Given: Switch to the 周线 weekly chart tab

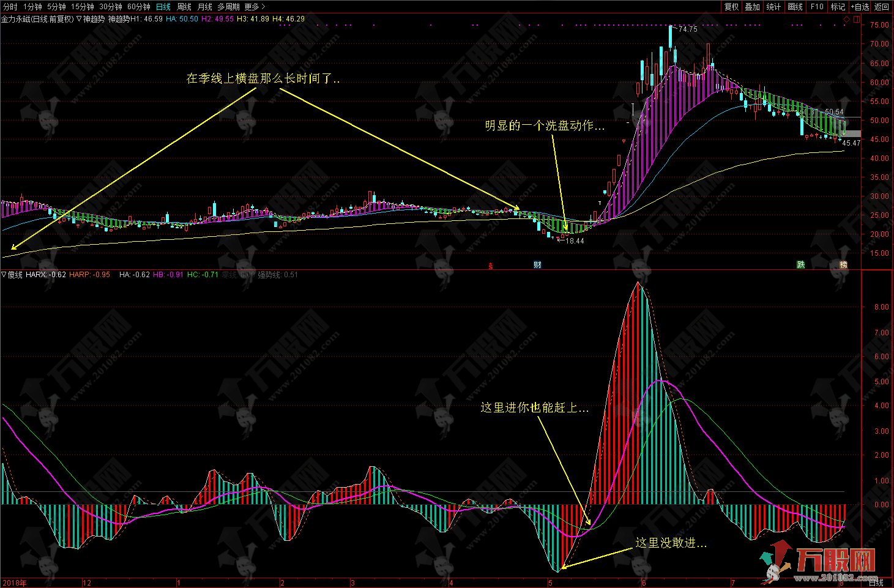Looking at the screenshot, I should pyautogui.click(x=184, y=7).
